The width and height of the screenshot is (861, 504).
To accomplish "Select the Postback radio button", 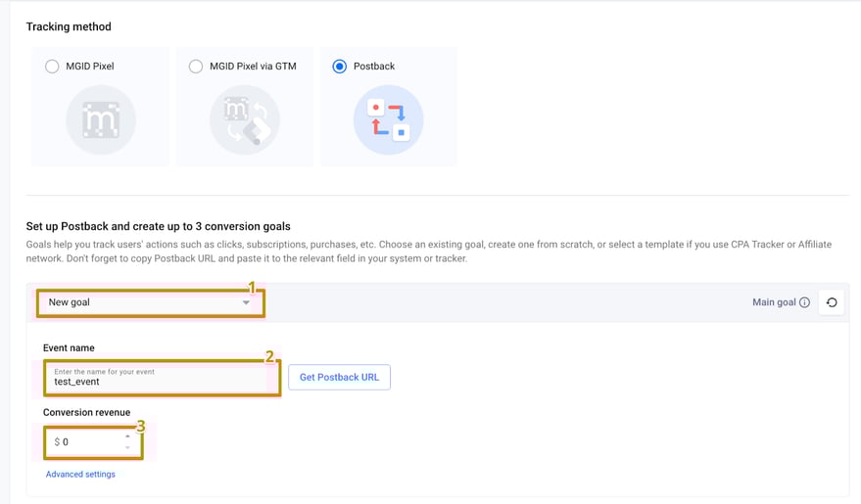I will [340, 67].
